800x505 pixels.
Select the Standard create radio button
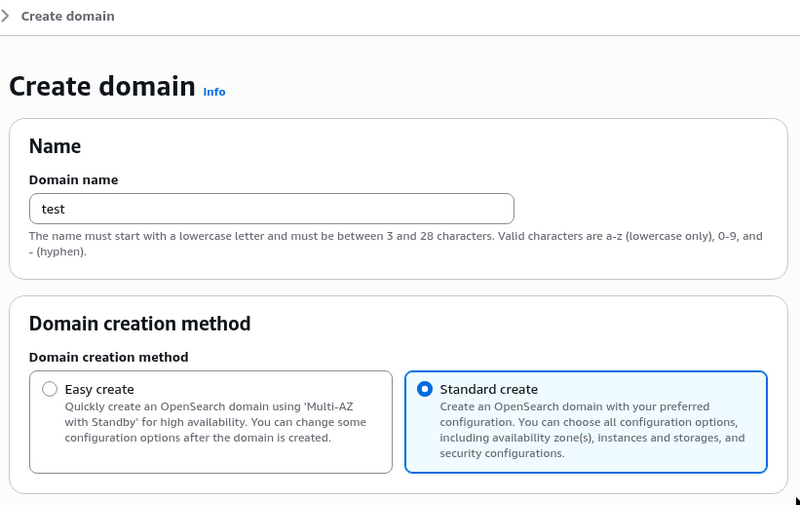(x=425, y=389)
